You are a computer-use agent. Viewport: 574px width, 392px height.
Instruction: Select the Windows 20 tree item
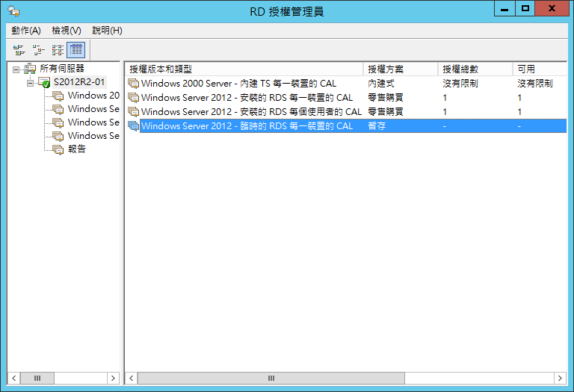coord(93,96)
